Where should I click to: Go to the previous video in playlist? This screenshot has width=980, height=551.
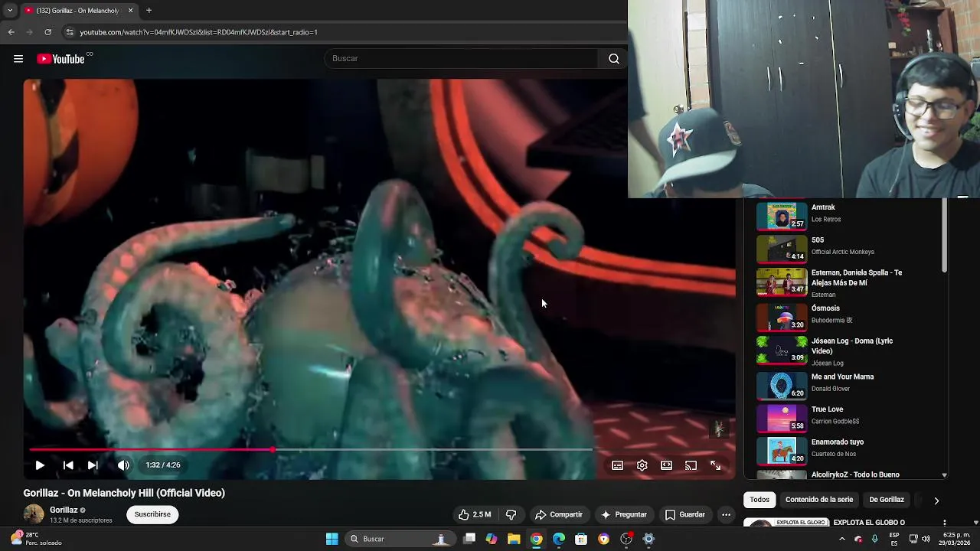pyautogui.click(x=68, y=465)
